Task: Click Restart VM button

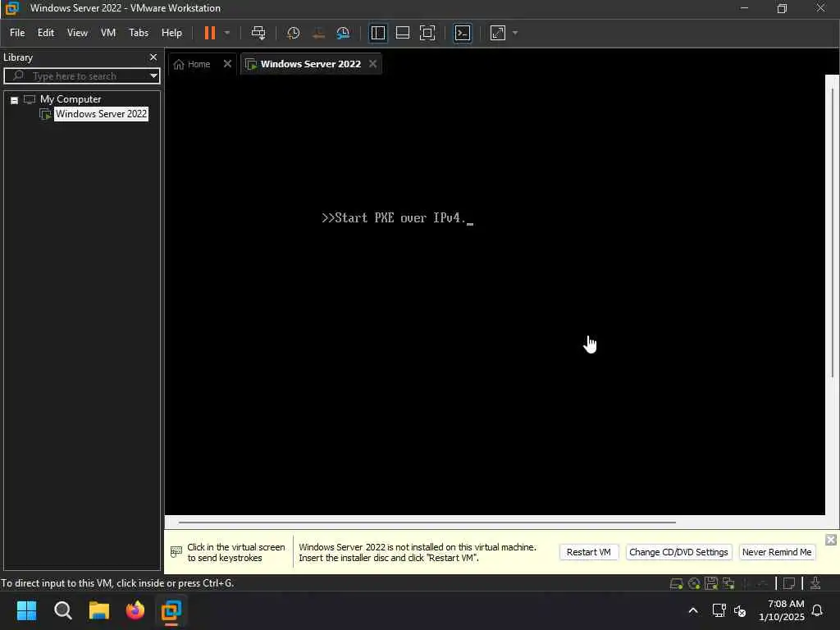Action: point(589,552)
